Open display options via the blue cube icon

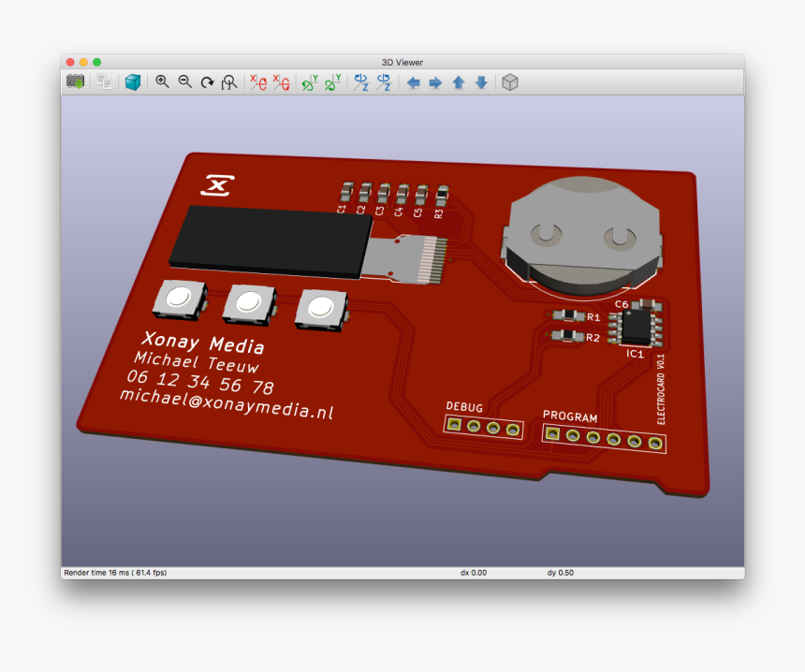(x=133, y=82)
